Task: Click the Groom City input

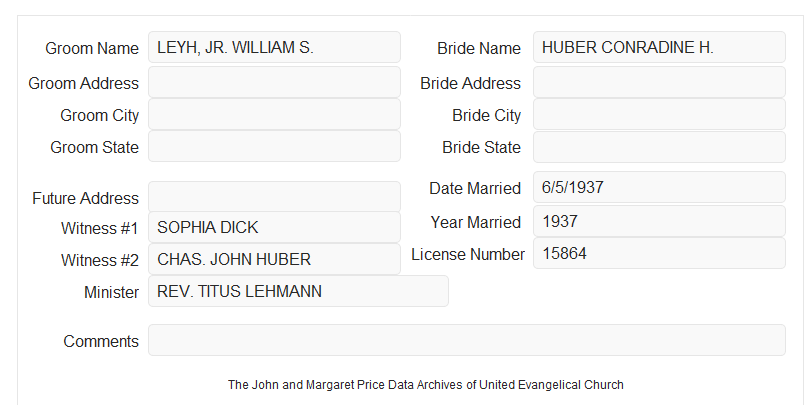Action: (x=274, y=114)
